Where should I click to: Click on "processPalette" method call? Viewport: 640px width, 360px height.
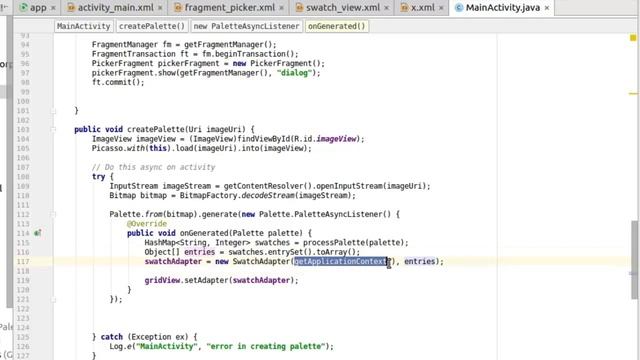[333, 242]
